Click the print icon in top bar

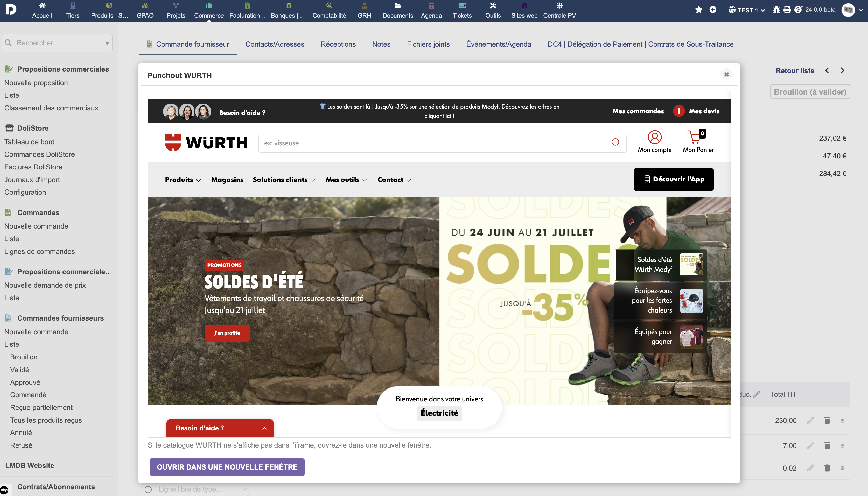pyautogui.click(x=787, y=10)
